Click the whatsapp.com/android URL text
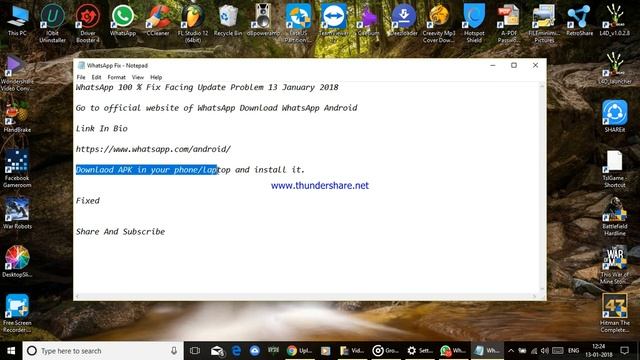Screen dimensions: 640x360 pyautogui.click(x=153, y=149)
